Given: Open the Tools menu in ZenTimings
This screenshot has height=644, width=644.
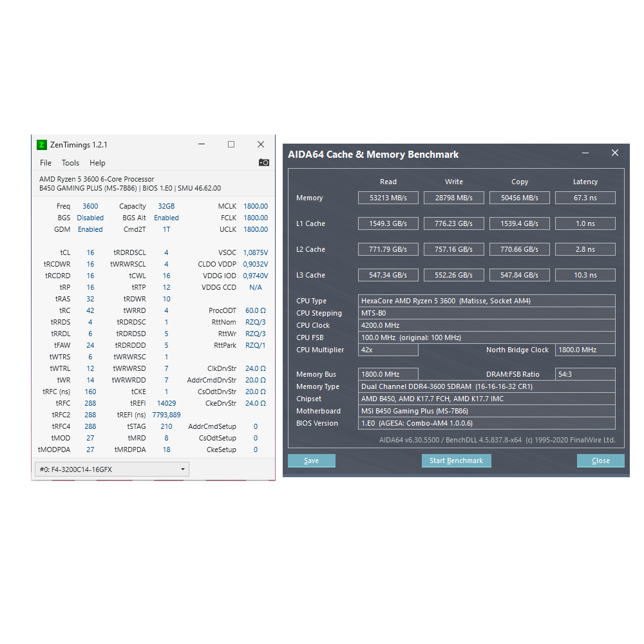Looking at the screenshot, I should coord(70,163).
